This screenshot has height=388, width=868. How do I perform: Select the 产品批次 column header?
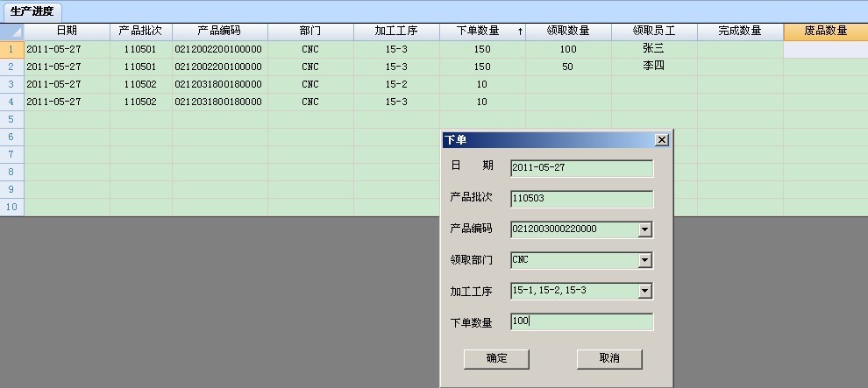tap(140, 32)
